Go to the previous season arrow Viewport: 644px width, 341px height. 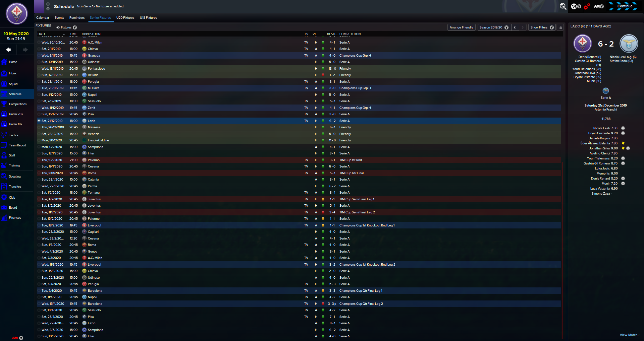click(x=515, y=27)
